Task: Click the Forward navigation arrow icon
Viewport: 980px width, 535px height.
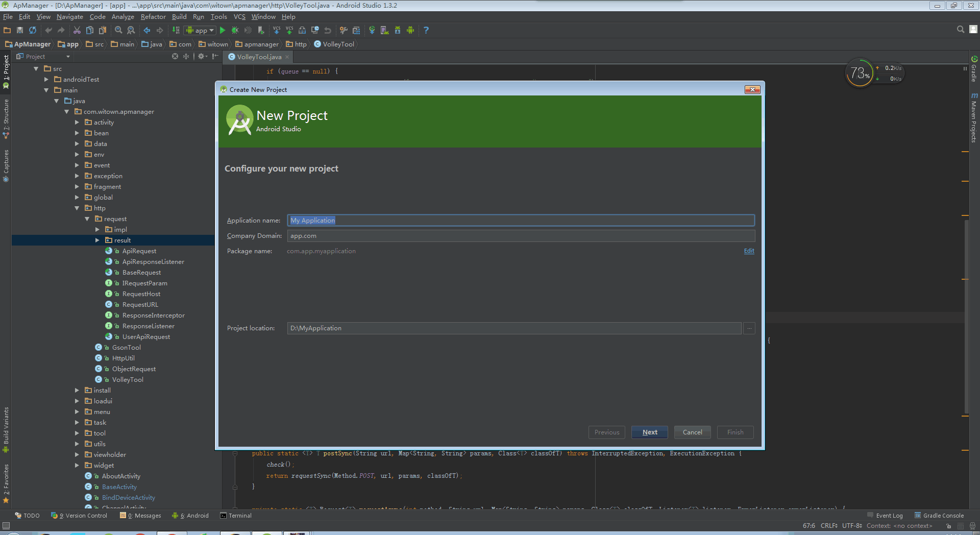Action: tap(160, 30)
